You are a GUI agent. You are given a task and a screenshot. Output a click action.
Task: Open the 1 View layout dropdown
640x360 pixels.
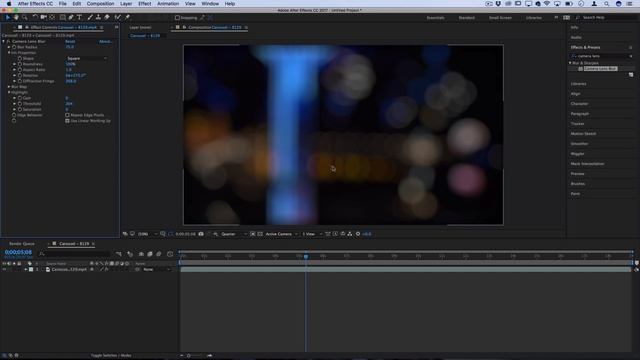[x=312, y=234]
